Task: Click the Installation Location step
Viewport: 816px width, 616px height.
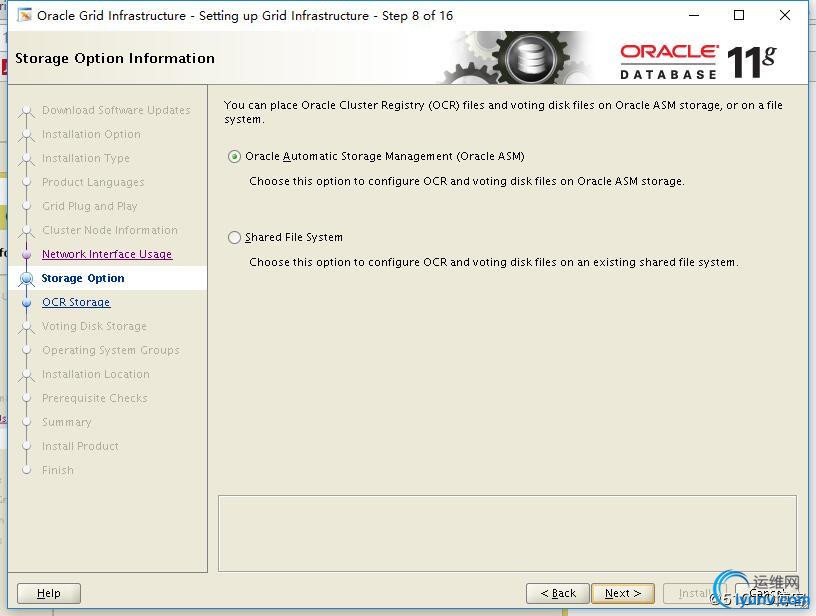Action: click(x=96, y=374)
